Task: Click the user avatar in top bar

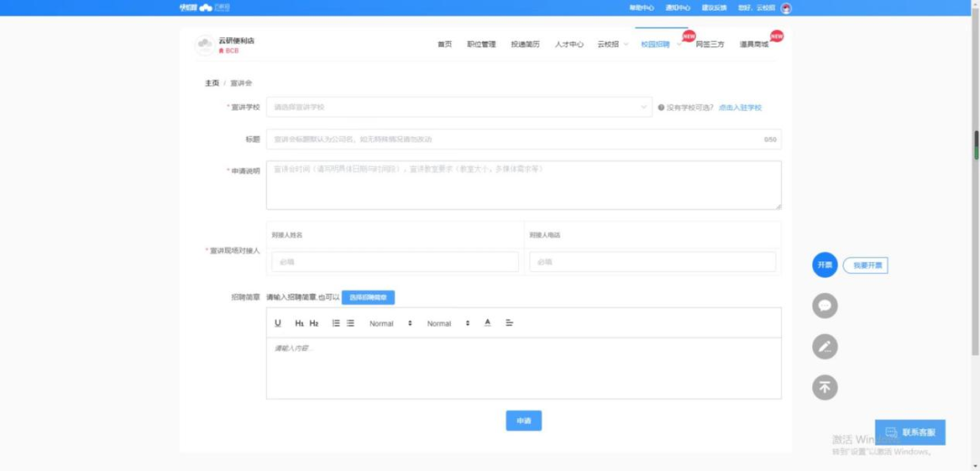Action: click(786, 8)
